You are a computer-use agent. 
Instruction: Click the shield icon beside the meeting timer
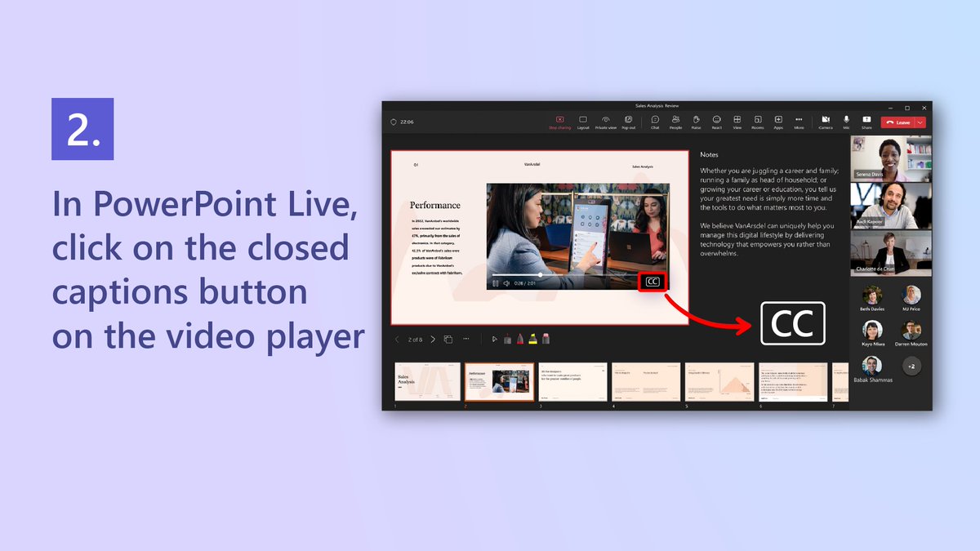393,122
